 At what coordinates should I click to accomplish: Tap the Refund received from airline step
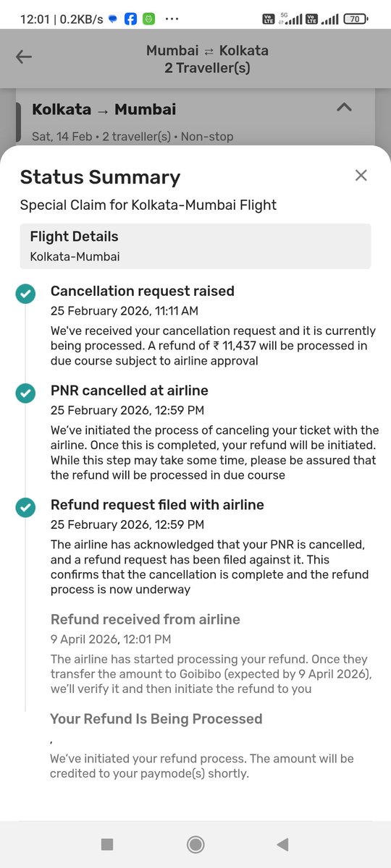[x=145, y=619]
